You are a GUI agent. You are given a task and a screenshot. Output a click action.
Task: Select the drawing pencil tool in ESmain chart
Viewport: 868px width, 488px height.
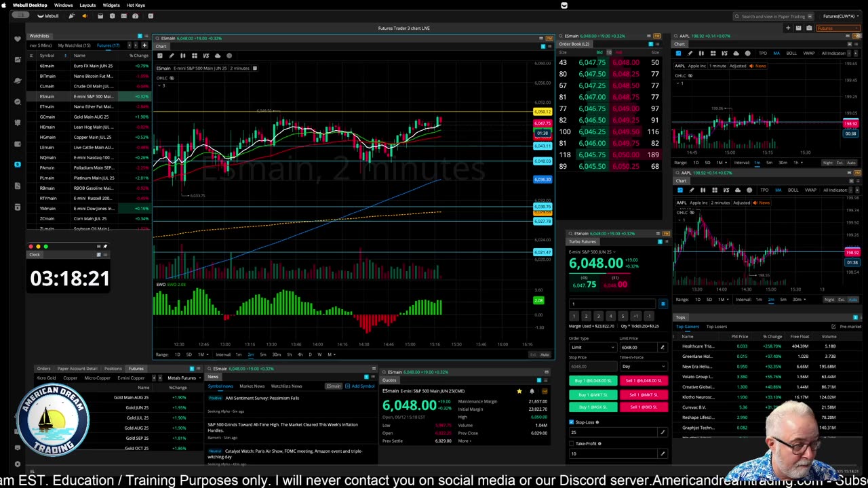click(171, 56)
